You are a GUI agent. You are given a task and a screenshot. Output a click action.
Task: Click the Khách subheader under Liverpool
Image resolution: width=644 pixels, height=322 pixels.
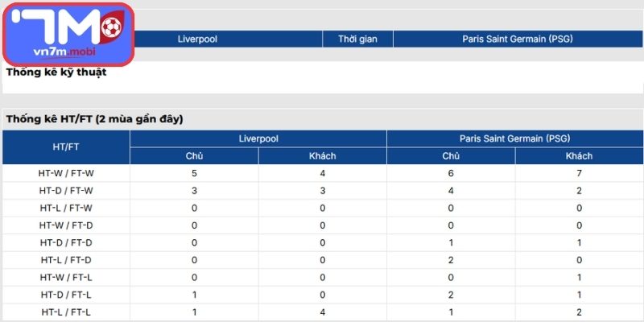click(x=322, y=156)
